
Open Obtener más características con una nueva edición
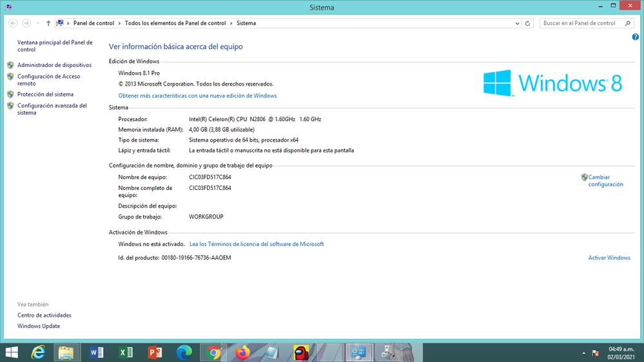pos(197,95)
